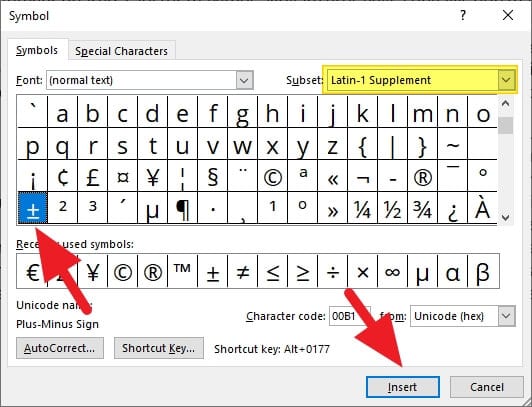532x407 pixels.
Task: Select the lowercase letter w cell
Action: [x=242, y=144]
